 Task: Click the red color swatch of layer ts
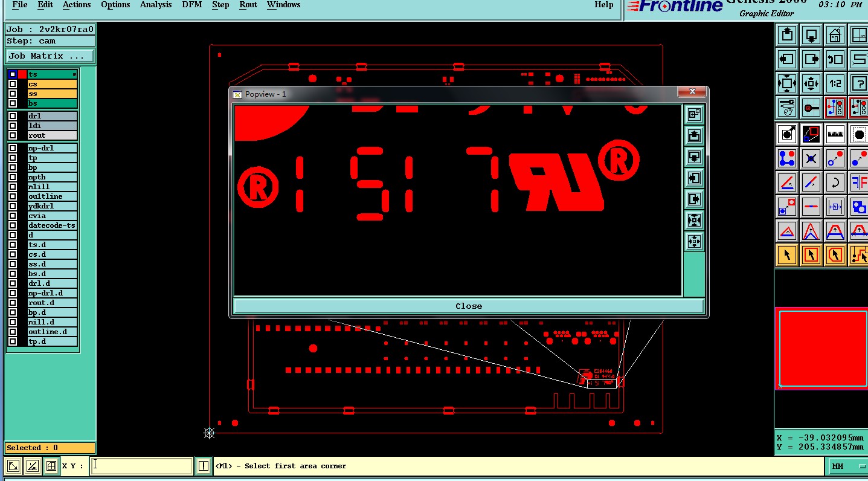coord(22,74)
